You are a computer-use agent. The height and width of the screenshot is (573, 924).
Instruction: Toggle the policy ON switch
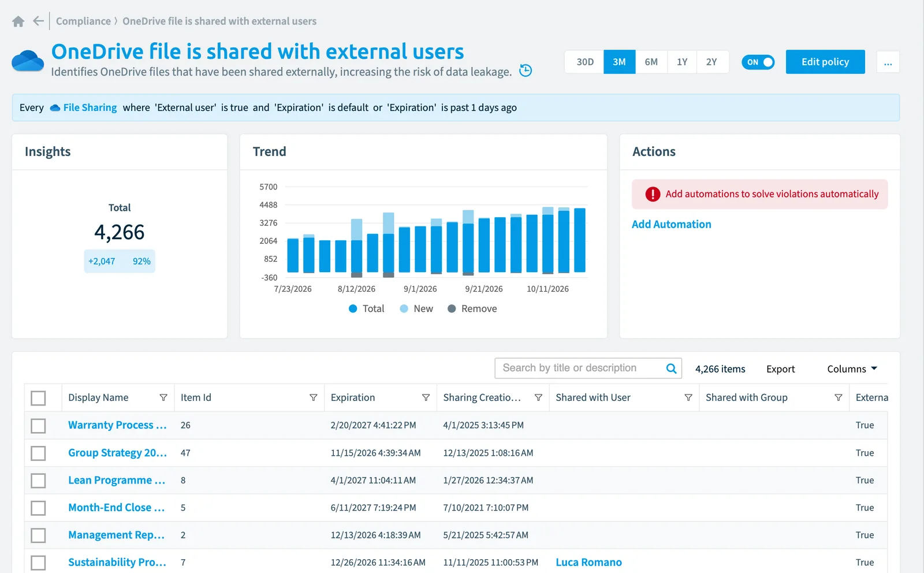point(758,62)
